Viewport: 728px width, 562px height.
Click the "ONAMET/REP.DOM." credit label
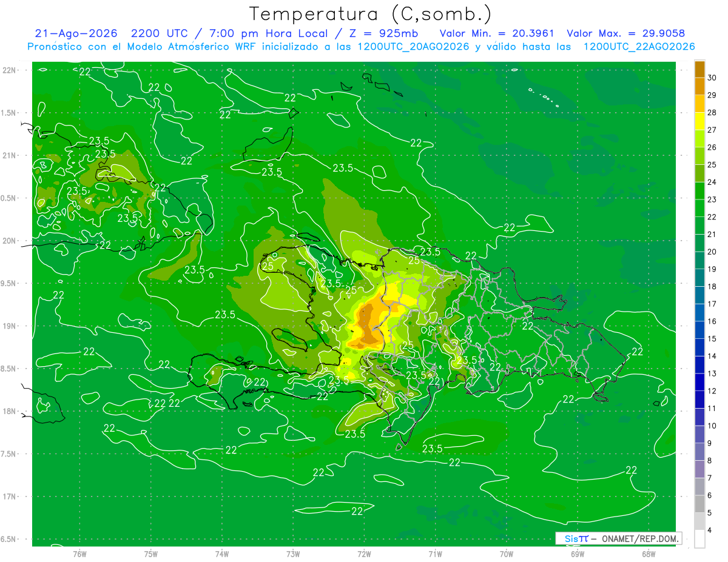click(641, 538)
